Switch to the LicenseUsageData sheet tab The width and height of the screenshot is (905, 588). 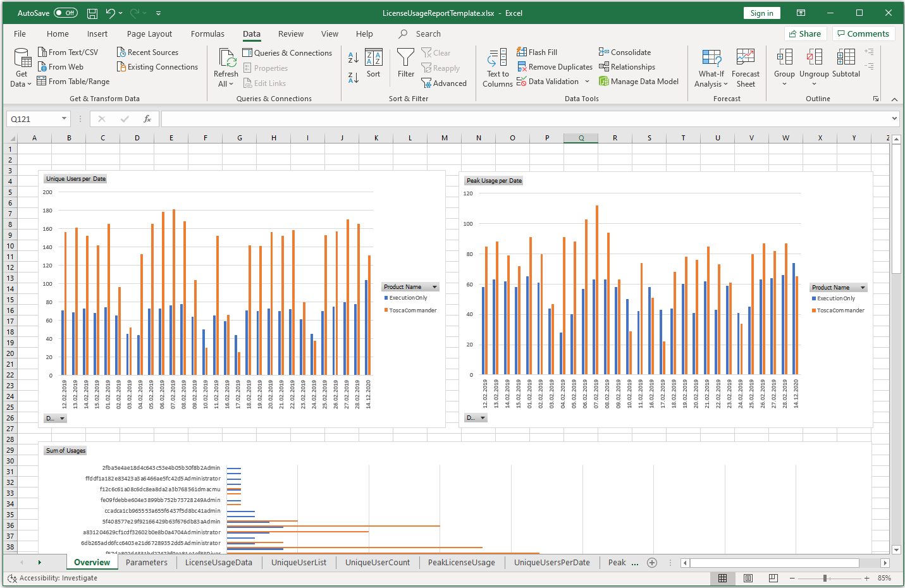(218, 563)
